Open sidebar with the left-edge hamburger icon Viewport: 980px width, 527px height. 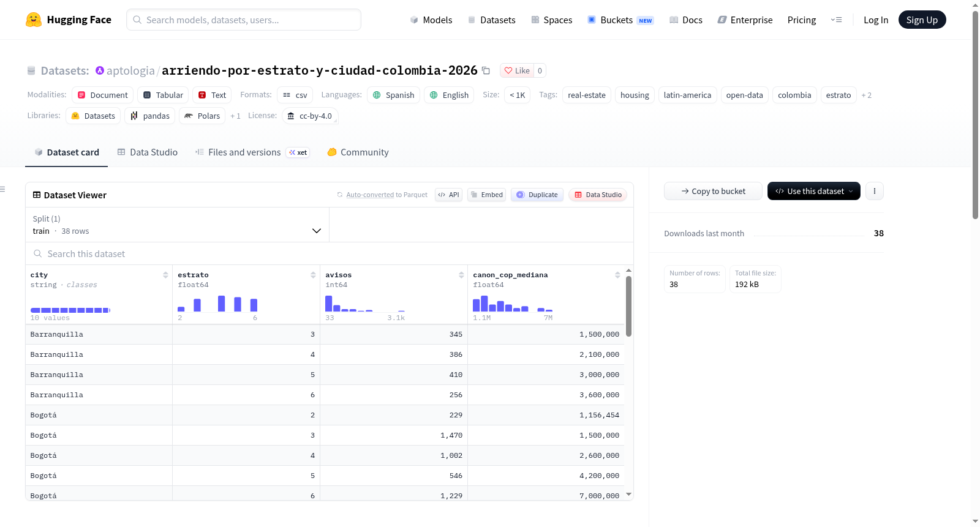click(x=3, y=189)
